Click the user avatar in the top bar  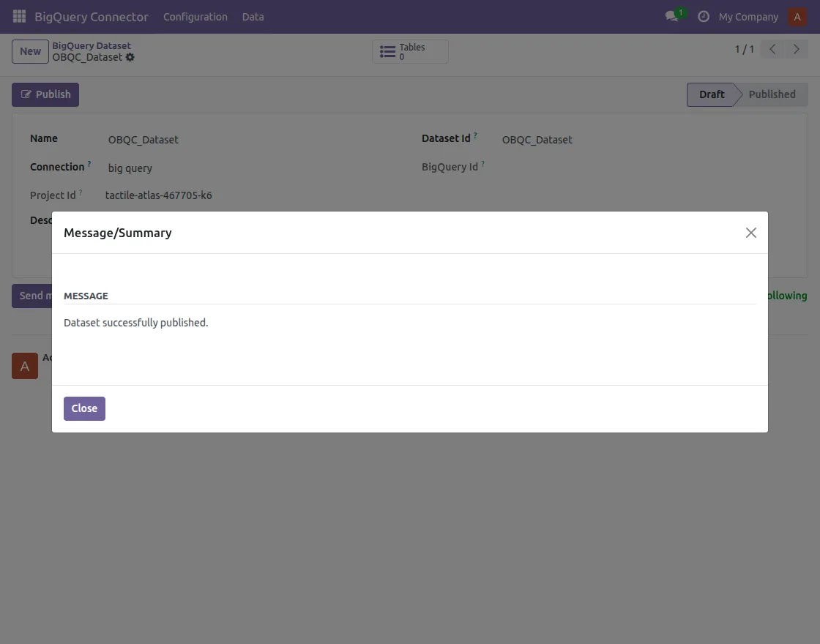click(797, 16)
